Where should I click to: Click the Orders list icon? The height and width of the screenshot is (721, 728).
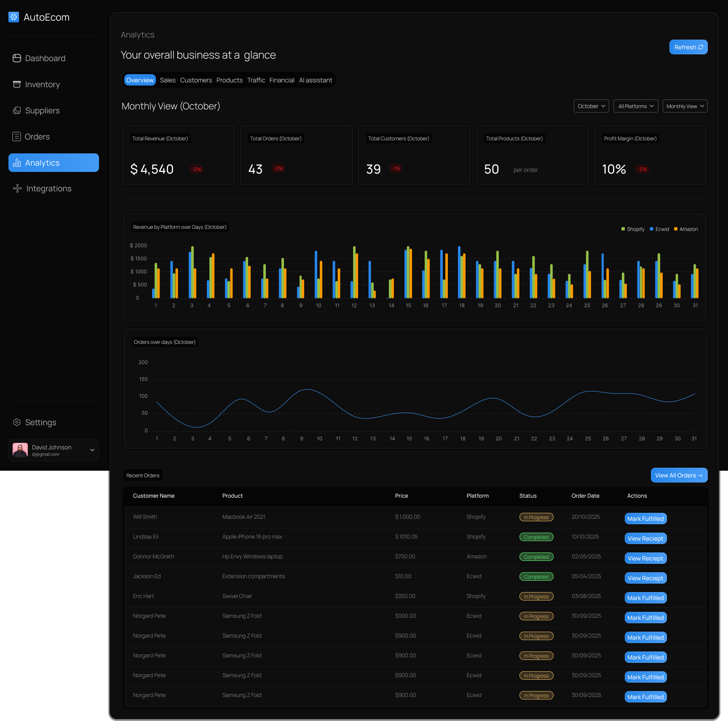(x=16, y=137)
